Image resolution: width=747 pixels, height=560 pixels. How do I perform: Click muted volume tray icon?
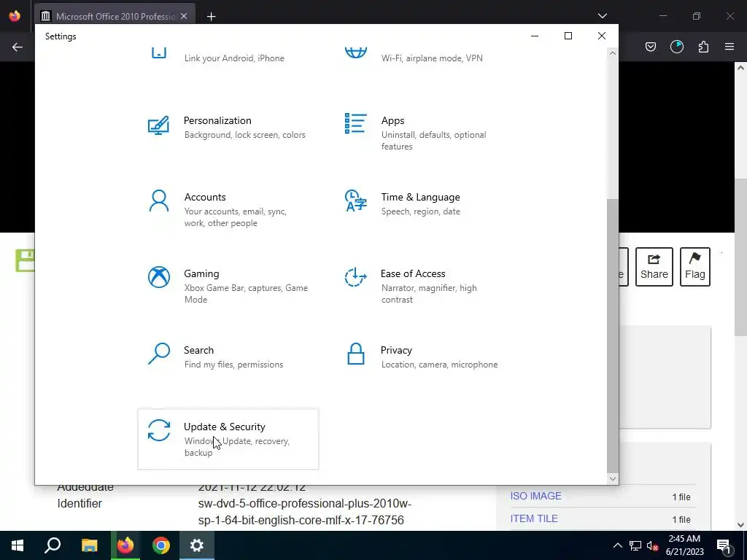pos(653,545)
